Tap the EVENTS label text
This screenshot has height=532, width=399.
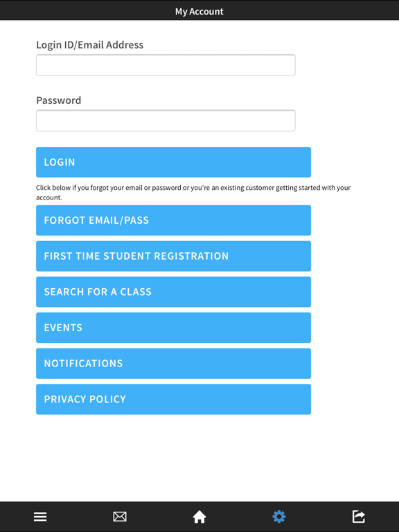pyautogui.click(x=63, y=328)
